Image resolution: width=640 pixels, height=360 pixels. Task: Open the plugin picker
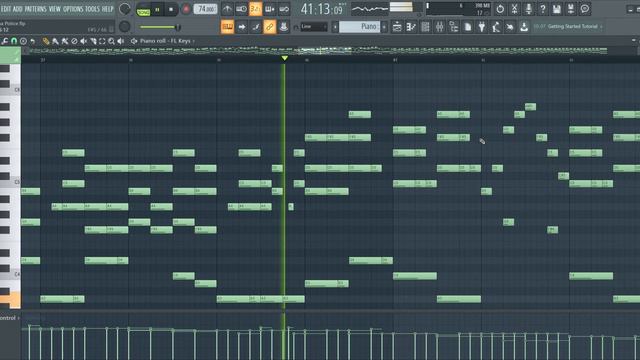click(x=482, y=27)
